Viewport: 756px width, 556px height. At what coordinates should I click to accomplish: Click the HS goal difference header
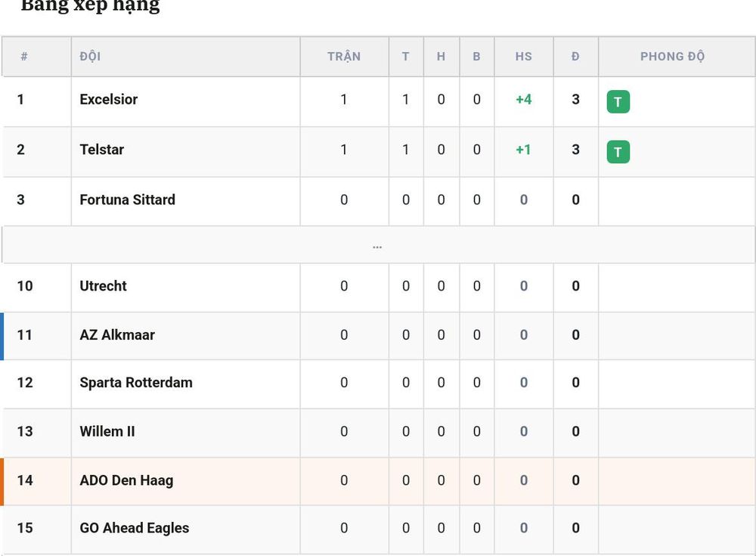524,57
